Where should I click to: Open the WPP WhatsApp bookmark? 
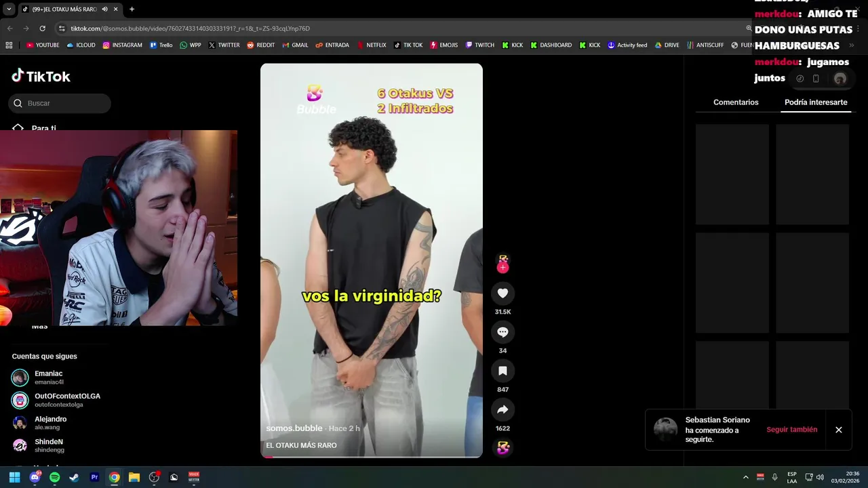(190, 45)
